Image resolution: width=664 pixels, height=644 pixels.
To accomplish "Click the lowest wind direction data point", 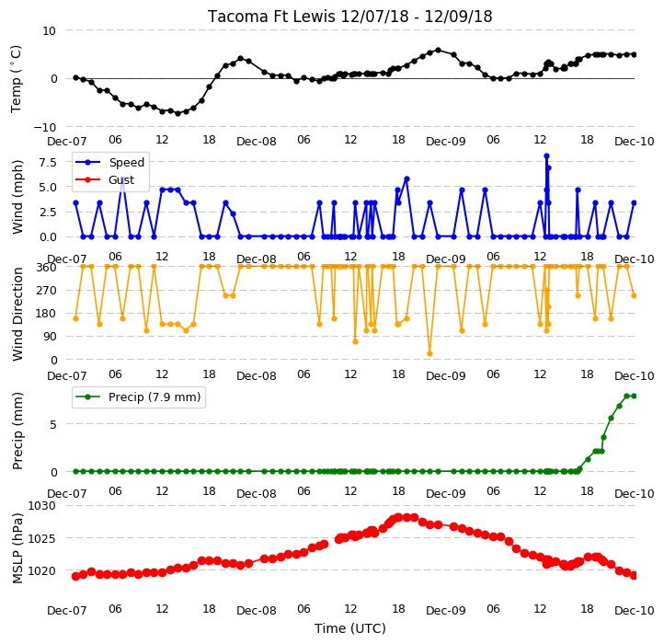I will (429, 354).
